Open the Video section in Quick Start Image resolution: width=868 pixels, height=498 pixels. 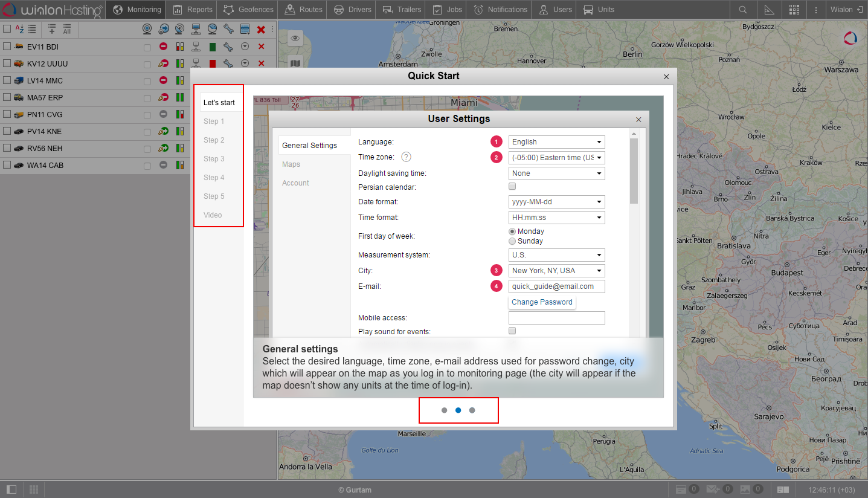point(213,215)
